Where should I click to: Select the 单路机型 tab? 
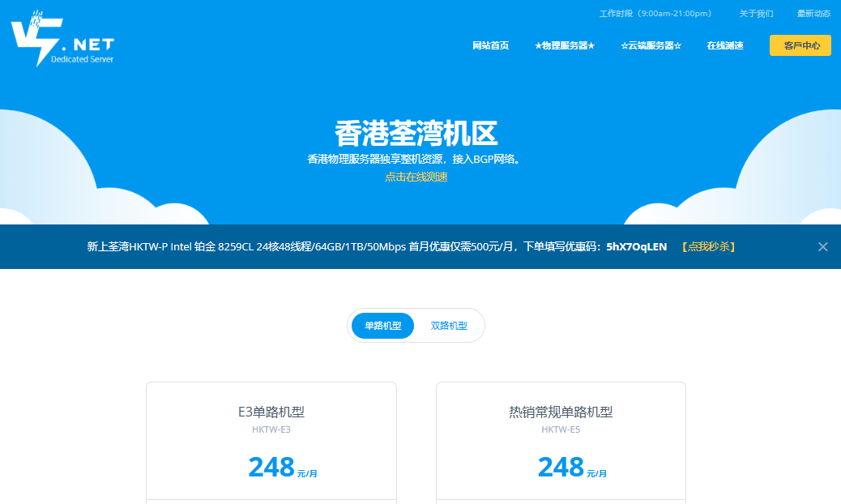(383, 326)
